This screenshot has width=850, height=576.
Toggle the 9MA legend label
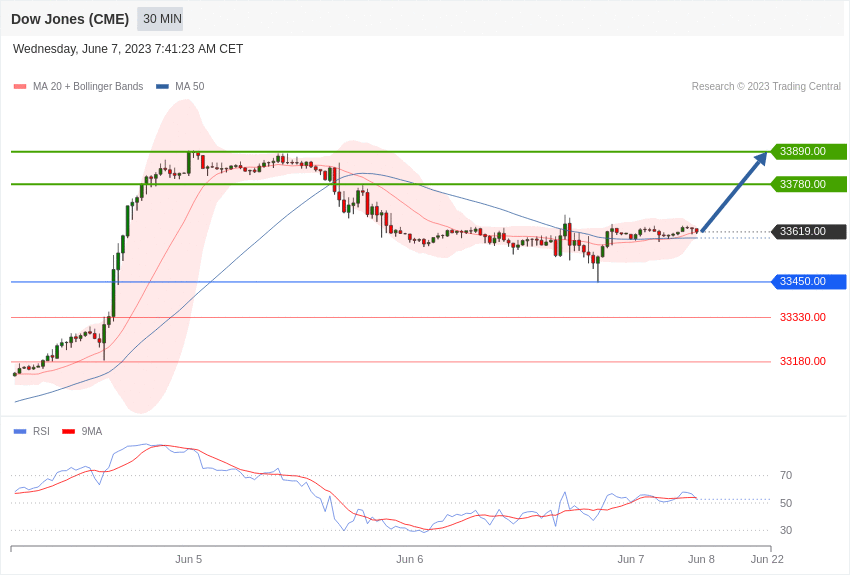(x=92, y=432)
